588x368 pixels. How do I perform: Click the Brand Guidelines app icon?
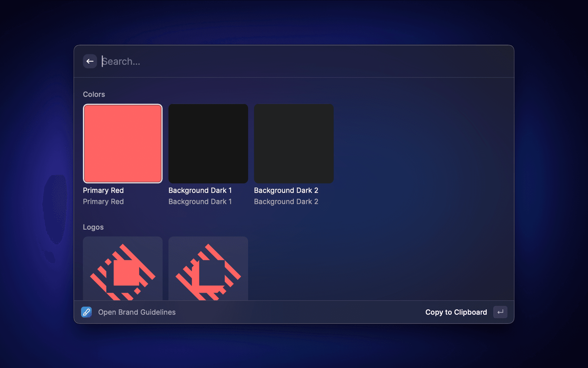[x=86, y=312]
